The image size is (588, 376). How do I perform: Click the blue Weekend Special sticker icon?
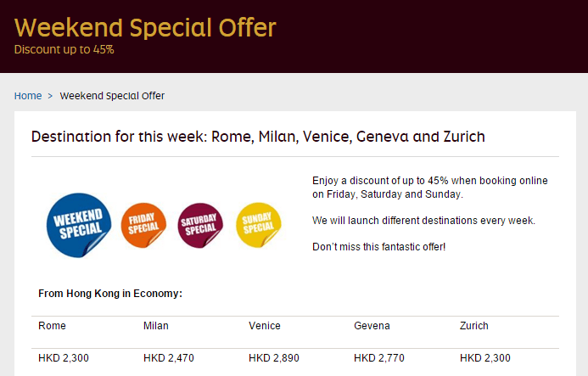[x=79, y=225]
